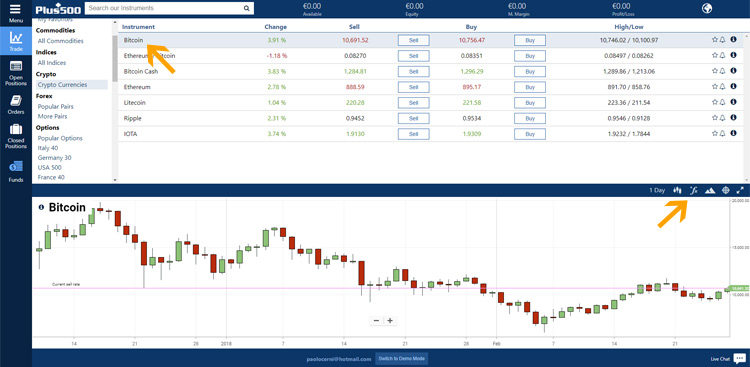
Task: Click the Buy button for Bitcoin
Action: click(x=530, y=40)
